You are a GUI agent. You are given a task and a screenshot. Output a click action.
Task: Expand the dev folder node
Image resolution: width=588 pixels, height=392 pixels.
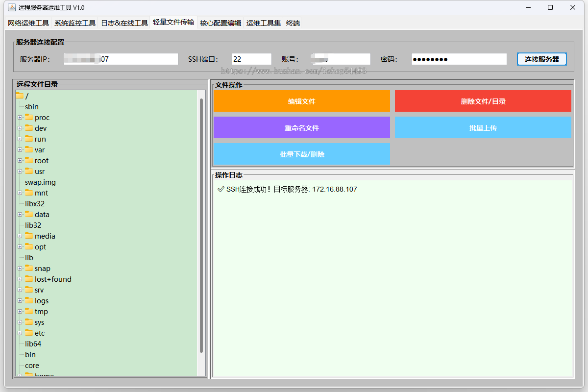(x=20, y=128)
